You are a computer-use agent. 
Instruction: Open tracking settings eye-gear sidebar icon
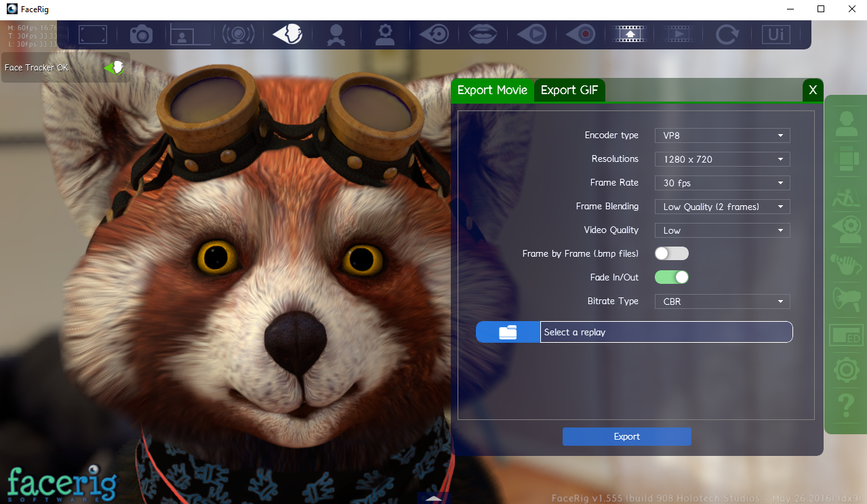click(845, 230)
